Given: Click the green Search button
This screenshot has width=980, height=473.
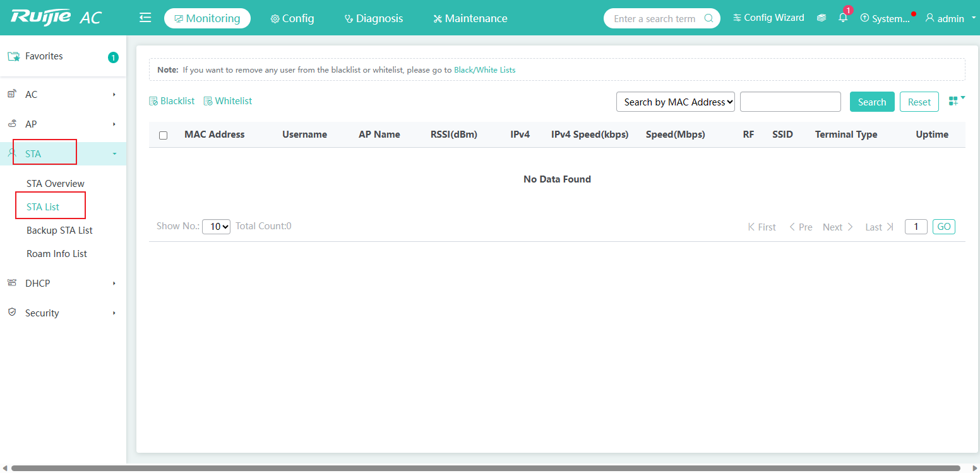Looking at the screenshot, I should coord(872,102).
